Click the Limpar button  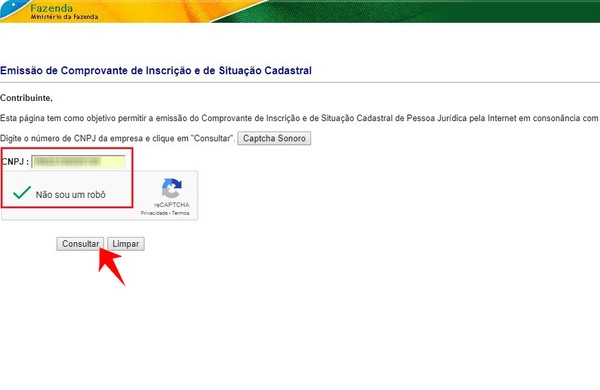click(126, 244)
